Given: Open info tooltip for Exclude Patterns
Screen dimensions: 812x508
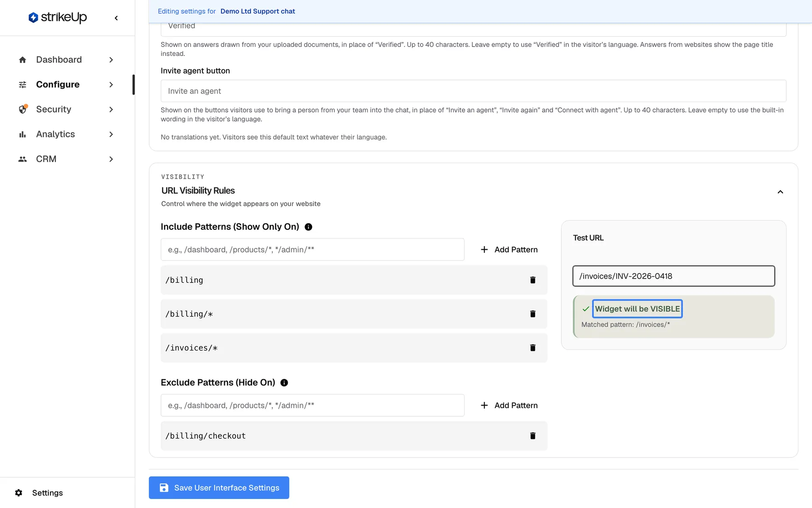Looking at the screenshot, I should [x=284, y=382].
